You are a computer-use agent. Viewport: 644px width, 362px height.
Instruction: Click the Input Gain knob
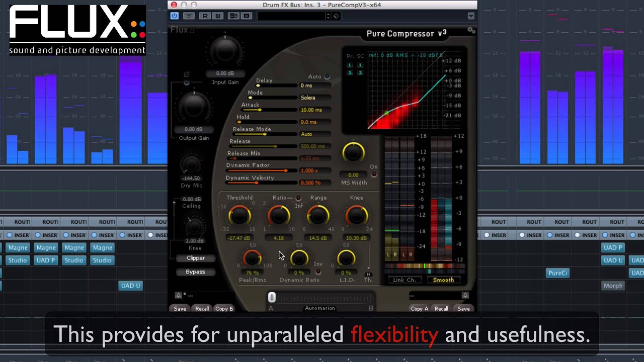point(225,50)
